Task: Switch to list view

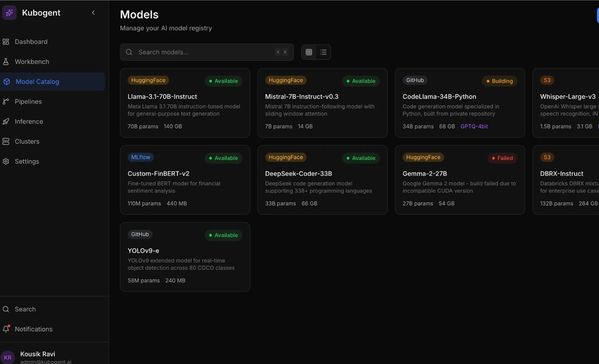Action: point(323,52)
